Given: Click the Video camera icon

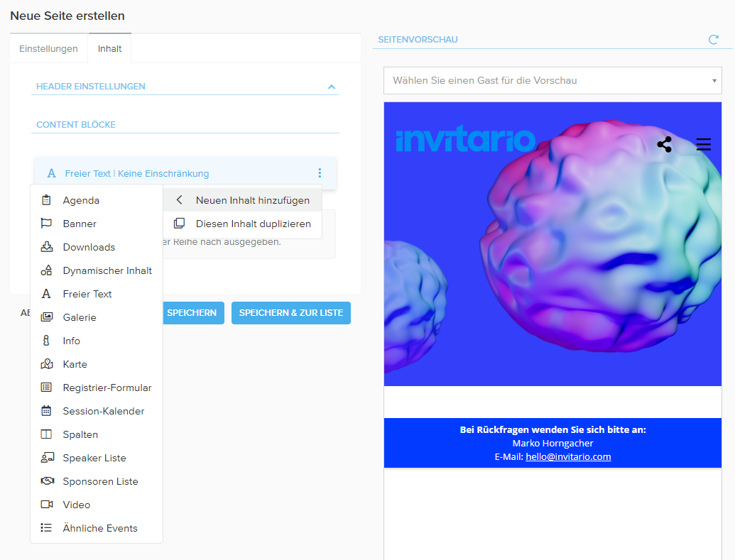Looking at the screenshot, I should pos(47,505).
